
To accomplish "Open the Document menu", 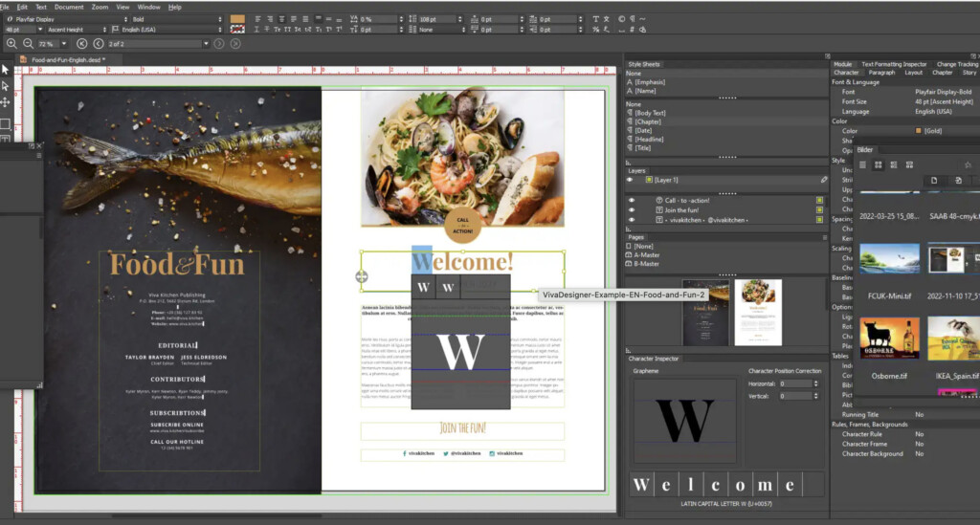I will tap(69, 7).
